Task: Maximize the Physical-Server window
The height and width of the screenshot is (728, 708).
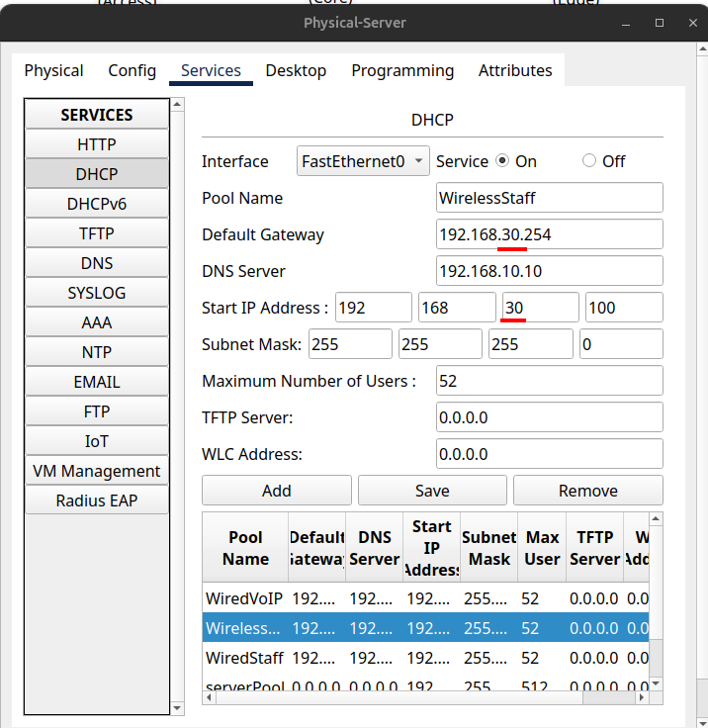Action: pos(660,23)
